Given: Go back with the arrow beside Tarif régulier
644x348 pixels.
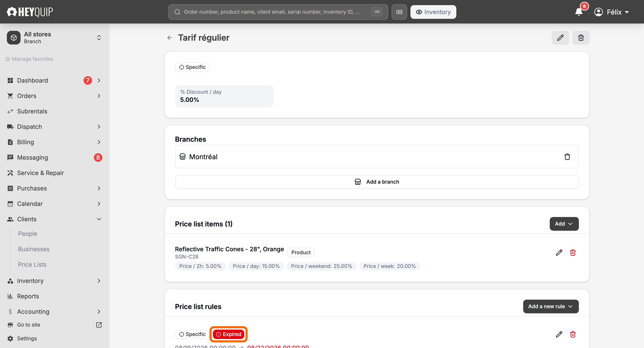Looking at the screenshot, I should tap(170, 38).
